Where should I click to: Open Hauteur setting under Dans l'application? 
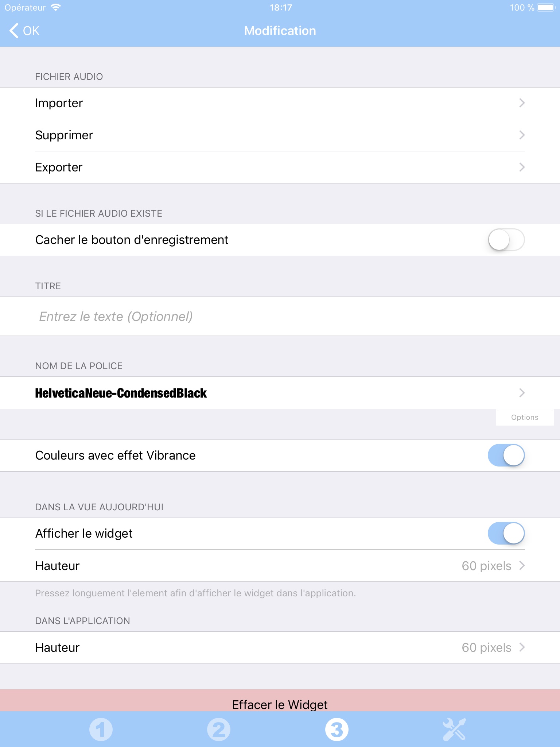click(280, 647)
